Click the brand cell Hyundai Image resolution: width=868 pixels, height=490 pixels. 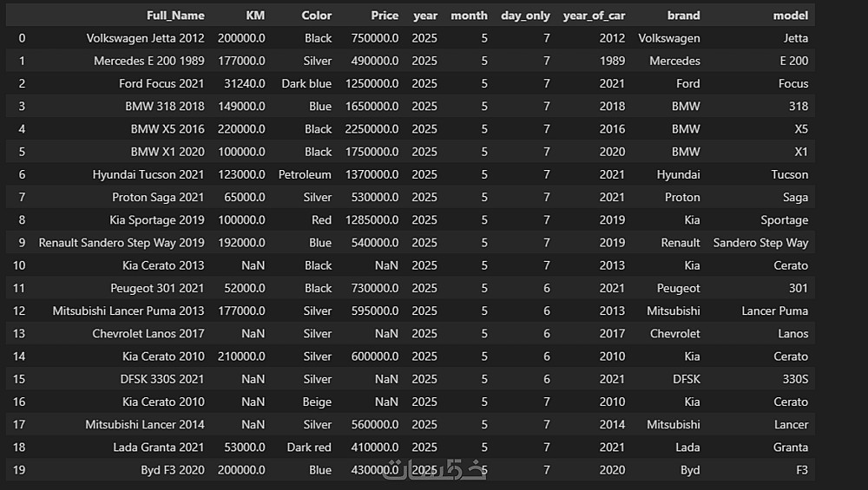point(678,174)
